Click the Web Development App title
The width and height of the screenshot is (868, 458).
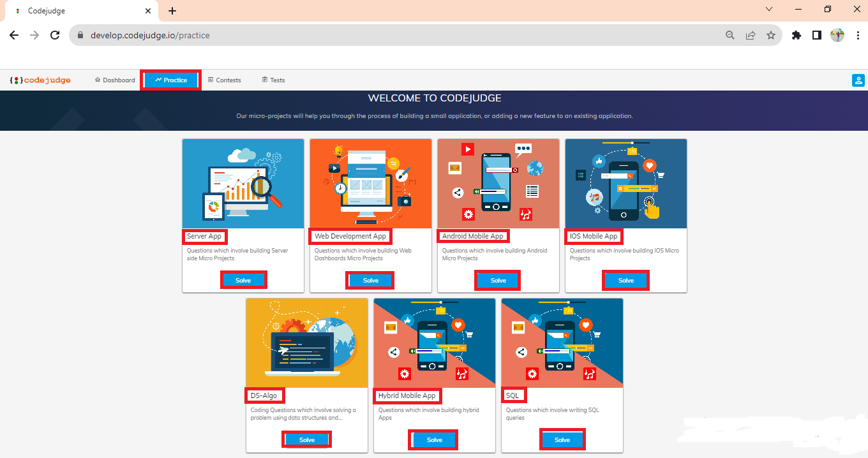(x=350, y=236)
